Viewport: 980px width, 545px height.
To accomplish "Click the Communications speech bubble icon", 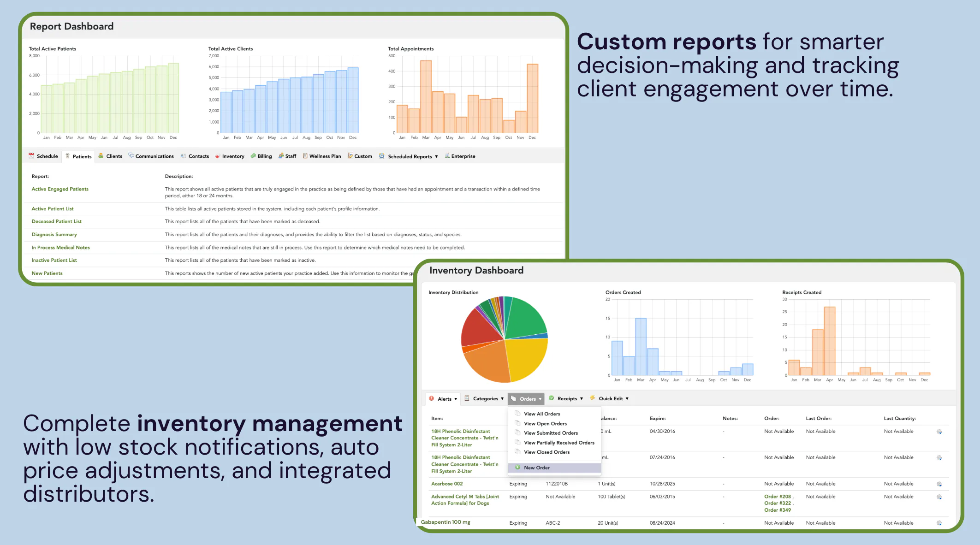I will coord(131,156).
